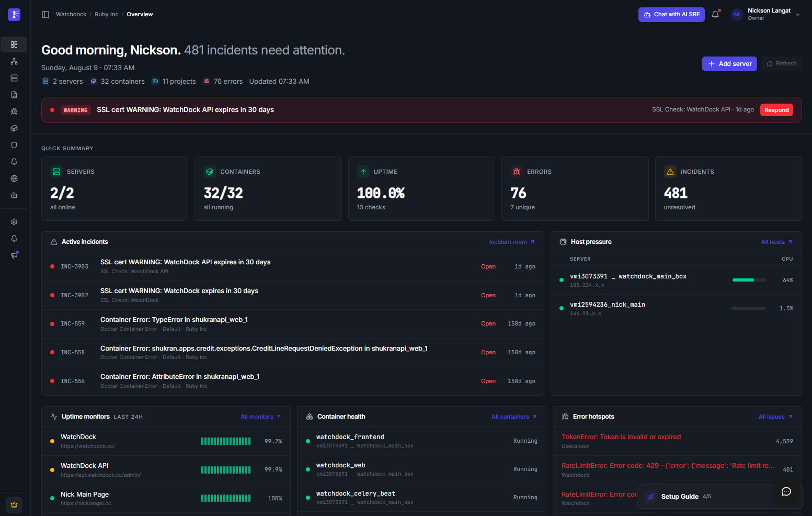Click the Chat with AI SRE button
The width and height of the screenshot is (812, 516).
pyautogui.click(x=671, y=15)
